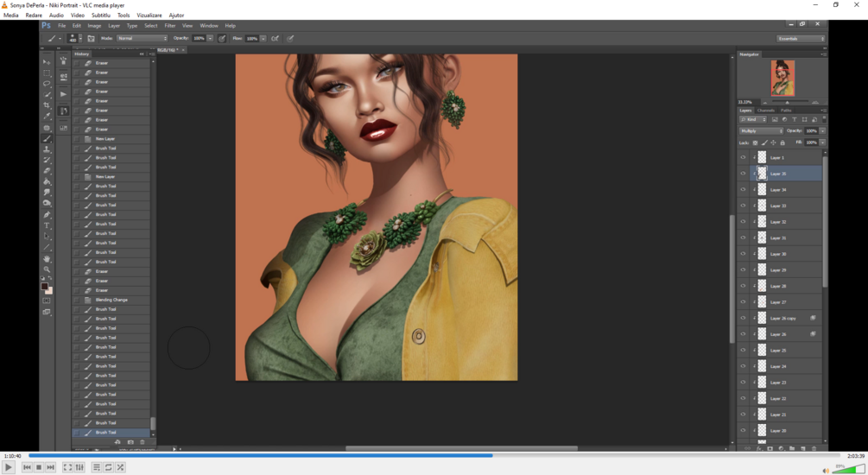Select the Eyedropper tool
The width and height of the screenshot is (868, 475).
click(x=47, y=117)
